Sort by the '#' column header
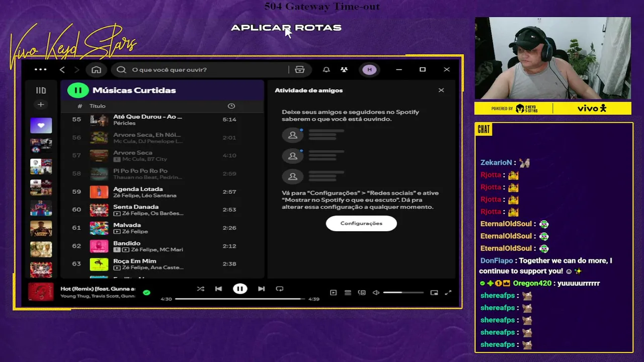Viewport: 644px width, 362px height. pos(79,106)
